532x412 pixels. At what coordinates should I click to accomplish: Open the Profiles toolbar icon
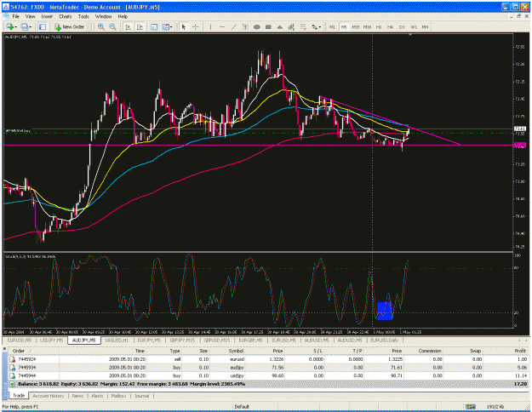click(24, 26)
